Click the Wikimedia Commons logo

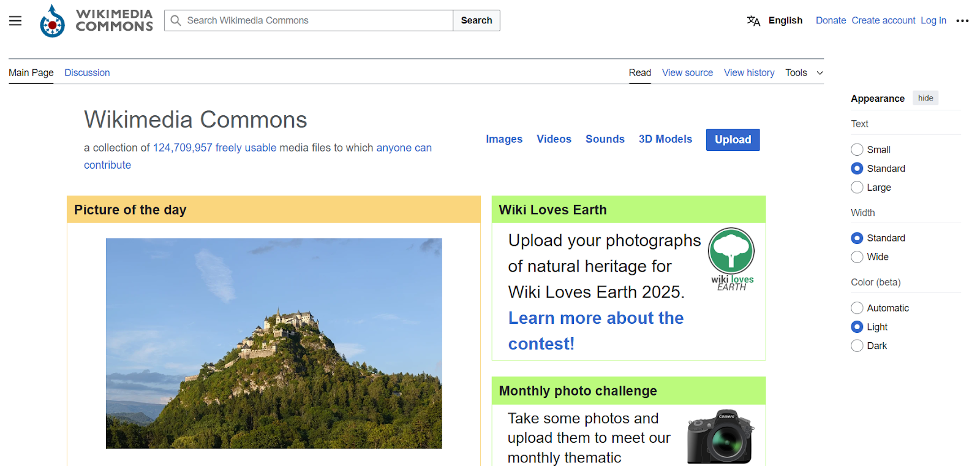click(96, 20)
